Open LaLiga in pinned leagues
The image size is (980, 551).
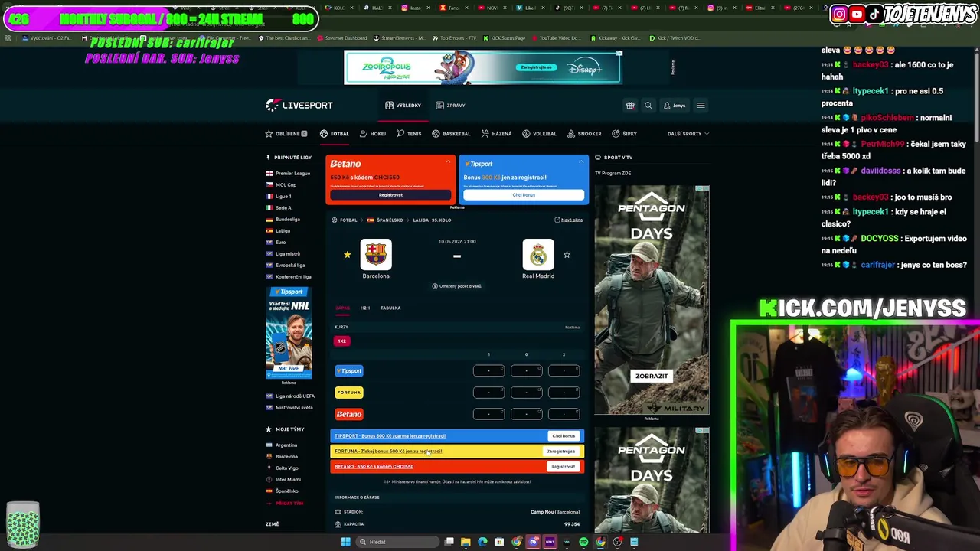pos(278,231)
